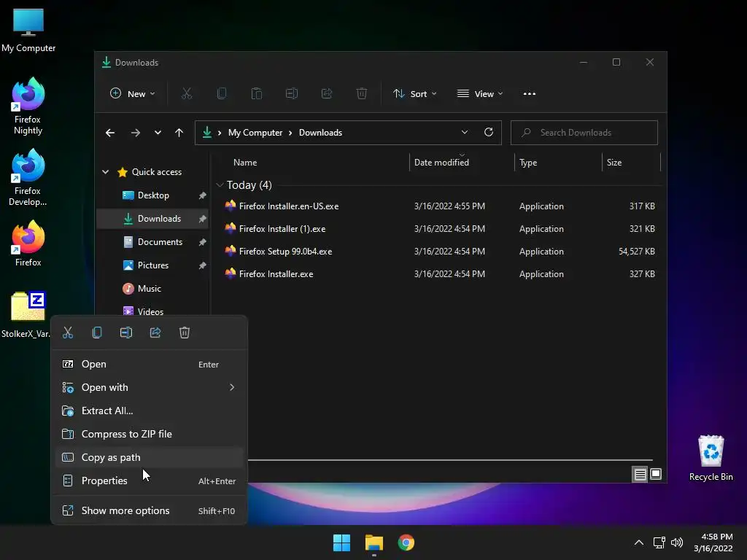Select StolkerX_Var zip file on desktop
Screen dimensions: 747x560
pyautogui.click(x=27, y=315)
